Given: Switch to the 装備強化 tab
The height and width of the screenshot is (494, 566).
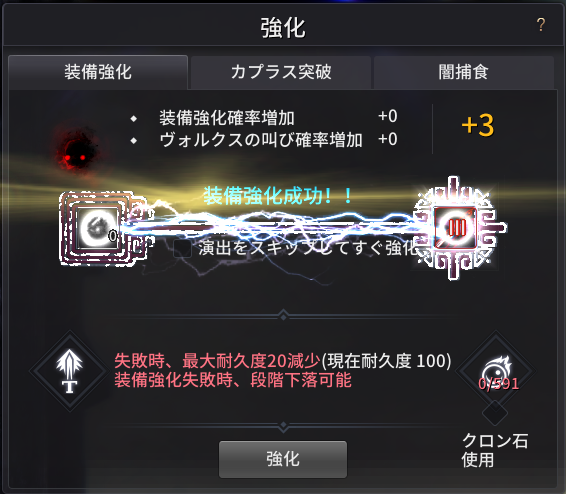Looking at the screenshot, I should click(98, 72).
